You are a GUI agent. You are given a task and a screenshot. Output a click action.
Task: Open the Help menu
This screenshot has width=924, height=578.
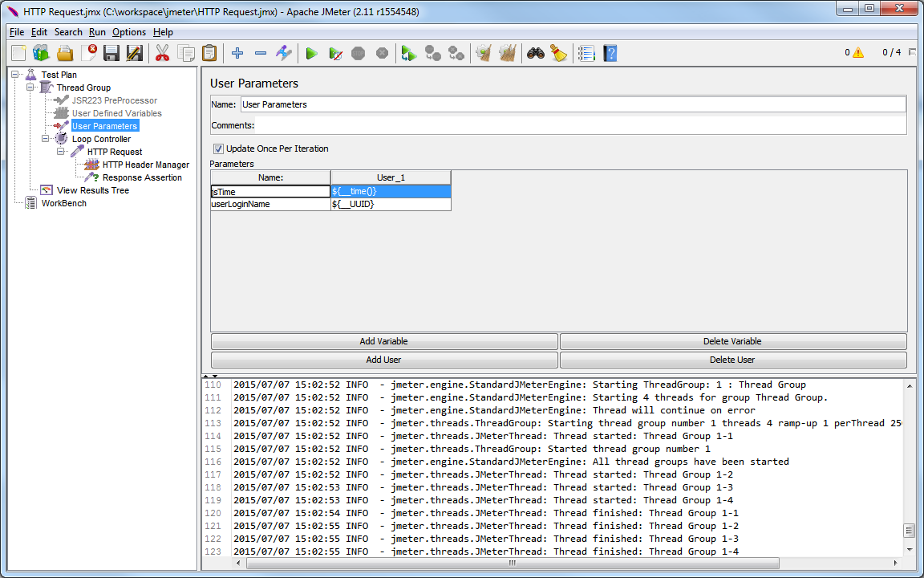pyautogui.click(x=164, y=32)
